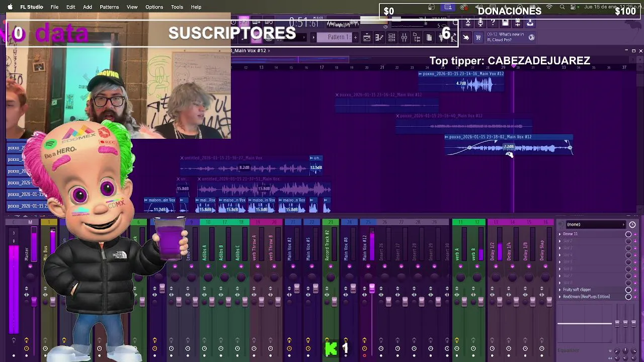The width and height of the screenshot is (644, 362).
Task: Click the globe icon in news panel
Action: 531,38
